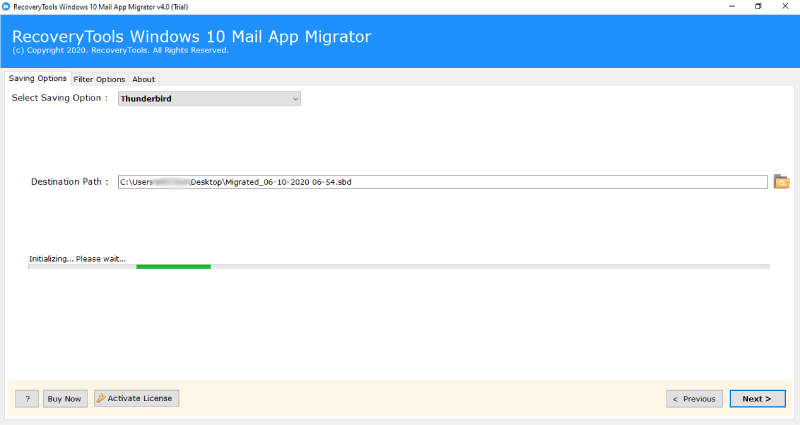Switch to the Saving Options tab
Image resolution: width=800 pixels, height=425 pixels.
point(37,79)
